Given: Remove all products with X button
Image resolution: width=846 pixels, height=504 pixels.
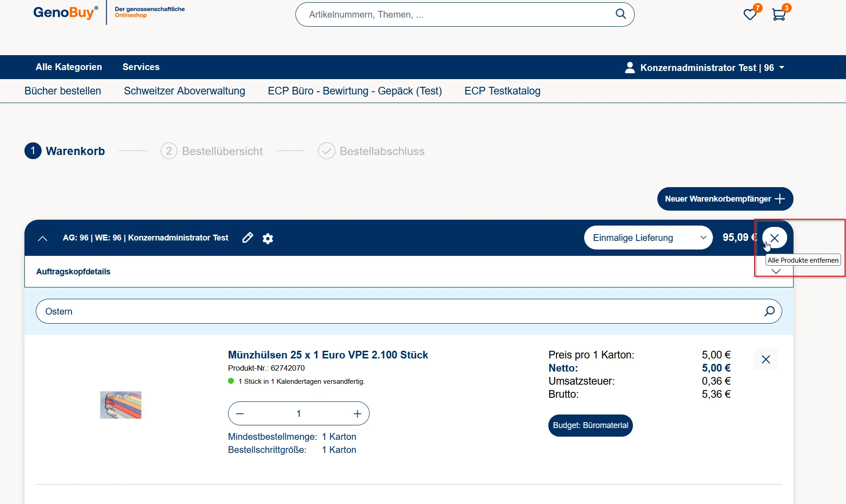Looking at the screenshot, I should pyautogui.click(x=775, y=238).
